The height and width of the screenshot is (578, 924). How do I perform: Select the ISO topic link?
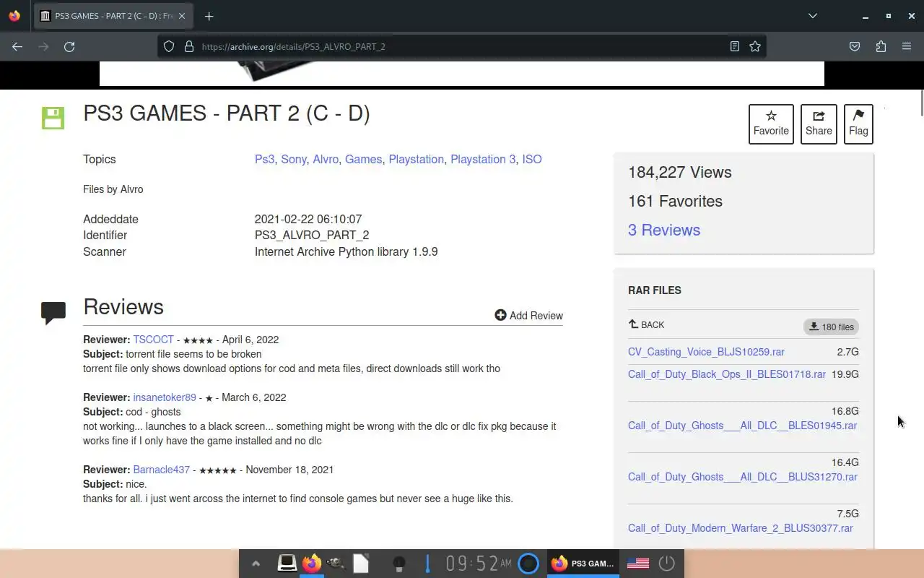click(x=532, y=159)
